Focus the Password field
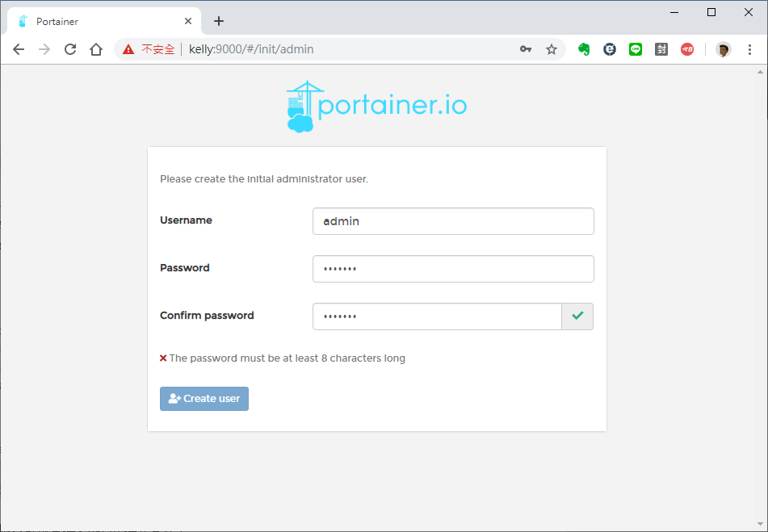 (453, 269)
